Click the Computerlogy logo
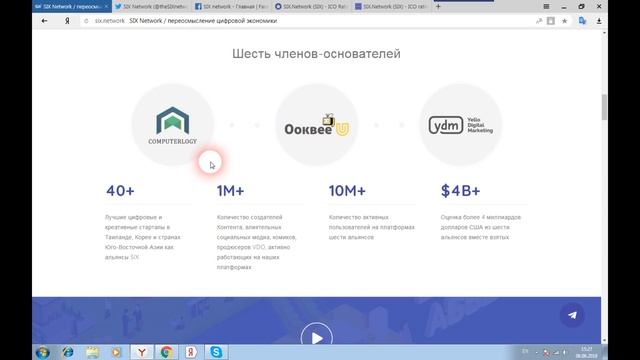 pyautogui.click(x=173, y=125)
